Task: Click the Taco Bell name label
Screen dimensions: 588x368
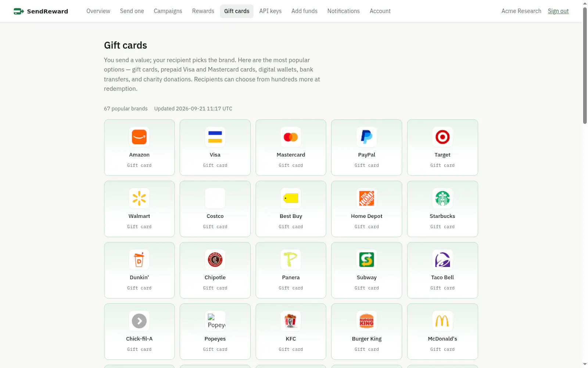Action: pos(442,277)
